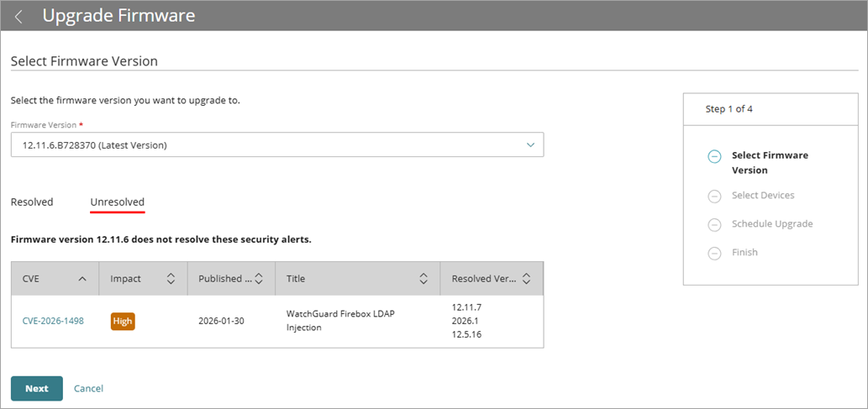Go back using the header arrow
Image resolution: width=868 pixels, height=409 pixels.
pos(18,17)
